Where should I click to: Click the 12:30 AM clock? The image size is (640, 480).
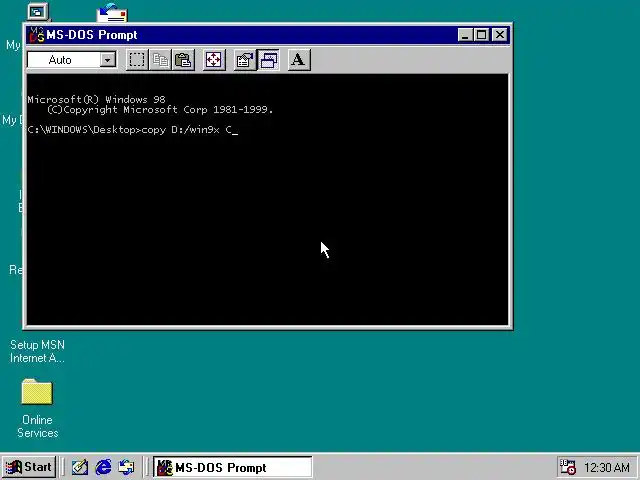pos(607,467)
